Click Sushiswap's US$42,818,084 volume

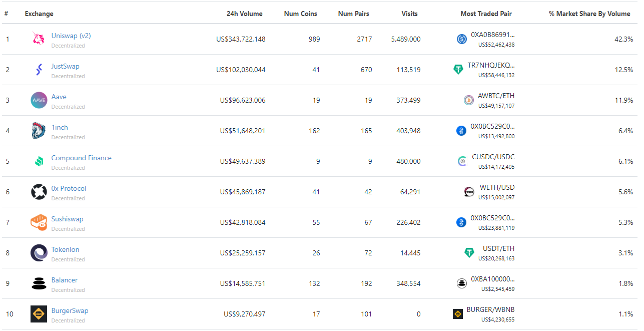[243, 222]
